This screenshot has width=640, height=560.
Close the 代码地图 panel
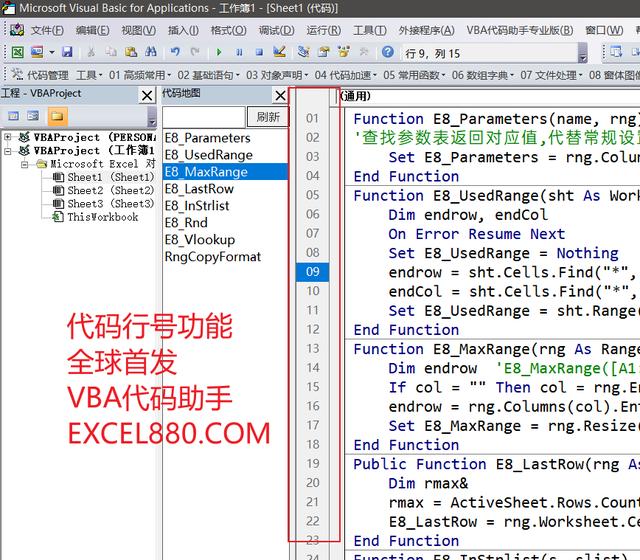tap(280, 96)
